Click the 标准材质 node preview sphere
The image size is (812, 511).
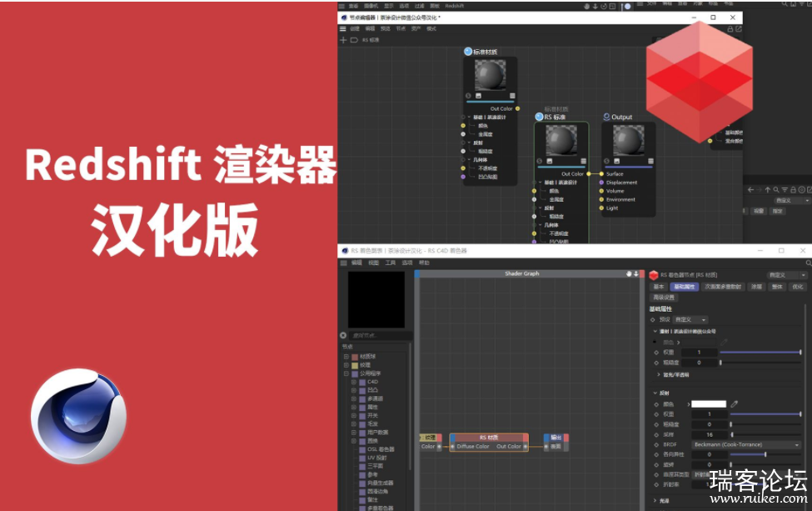(490, 75)
